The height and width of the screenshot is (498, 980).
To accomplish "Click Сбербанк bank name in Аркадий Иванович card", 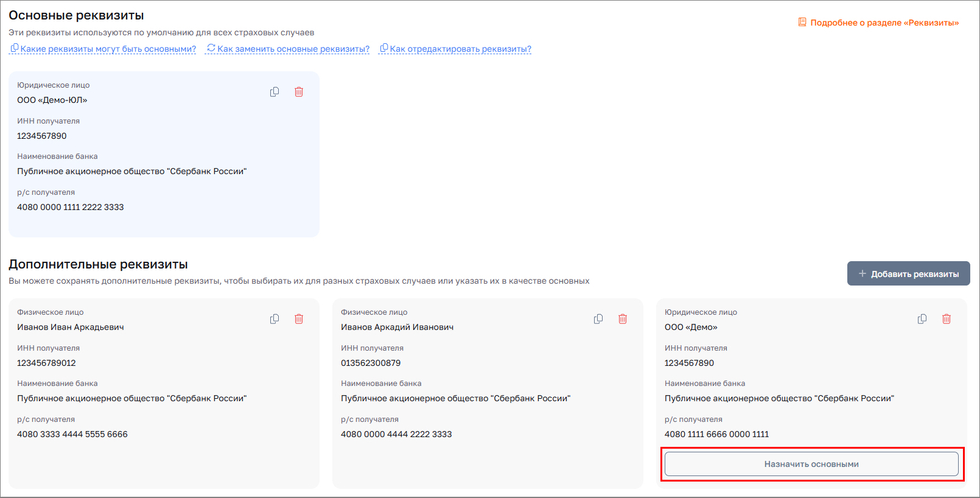I will pos(456,398).
